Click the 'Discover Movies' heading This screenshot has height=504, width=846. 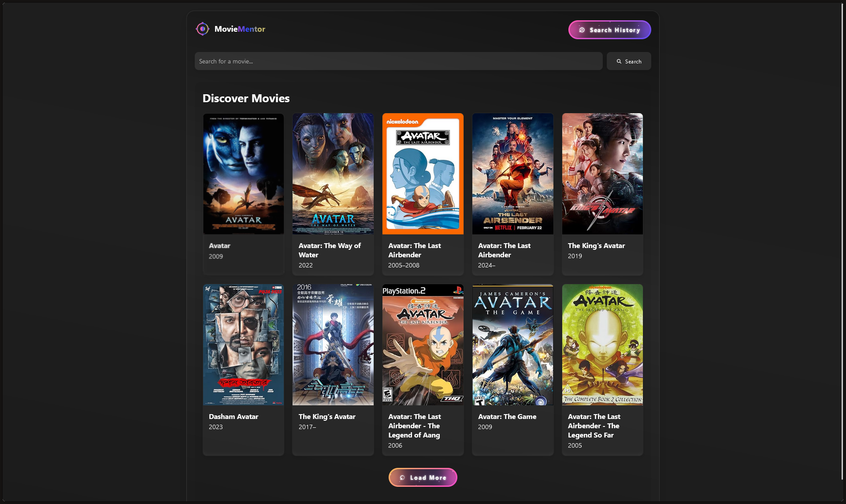pyautogui.click(x=246, y=98)
